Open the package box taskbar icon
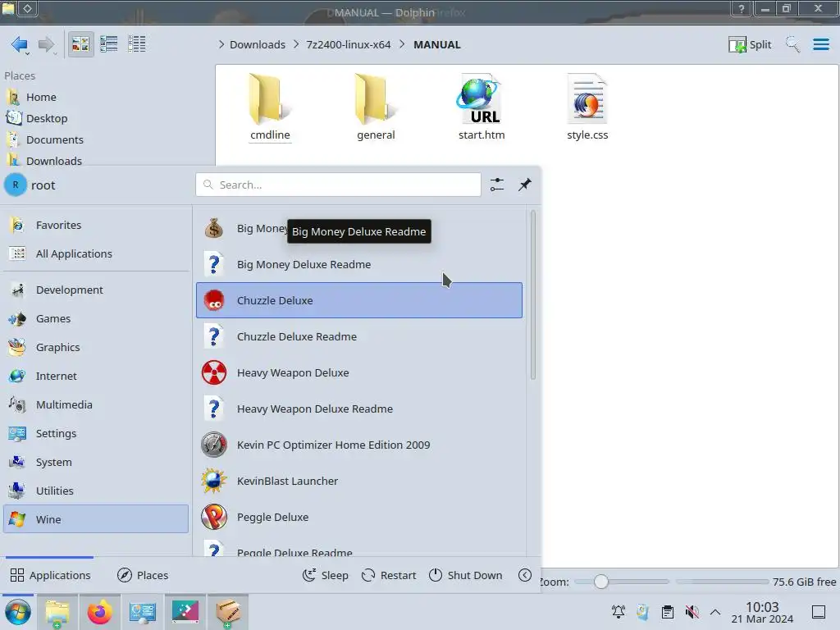The height and width of the screenshot is (630, 840). click(228, 612)
